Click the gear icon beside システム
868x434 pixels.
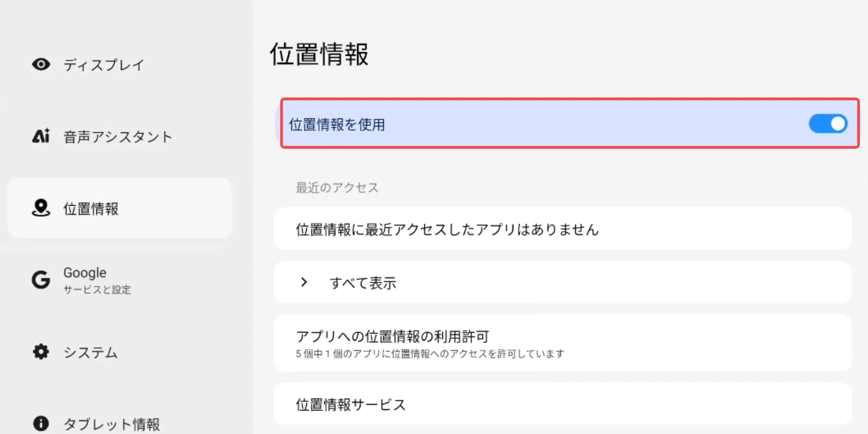coord(41,352)
